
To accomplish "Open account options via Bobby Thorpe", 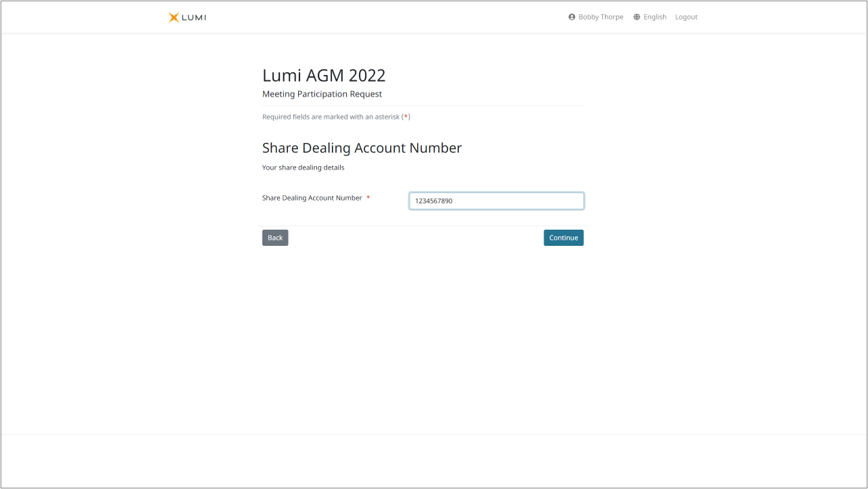I will tap(600, 16).
